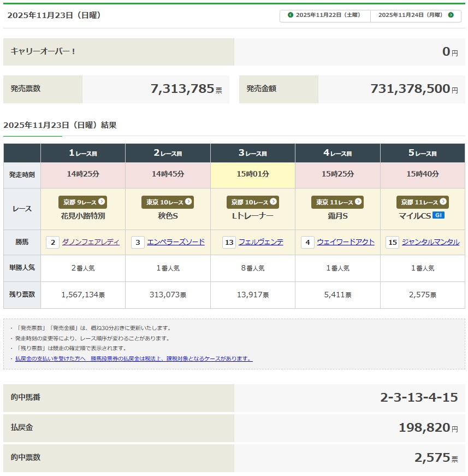Click the GI grade icon beside マイルCS
This screenshot has width=468, height=476.
438,215
